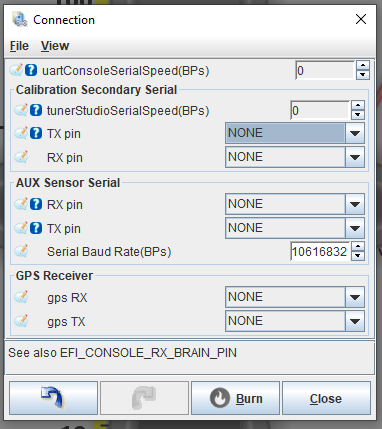Click the Connection window title icon
This screenshot has height=429, width=382.
coord(20,19)
